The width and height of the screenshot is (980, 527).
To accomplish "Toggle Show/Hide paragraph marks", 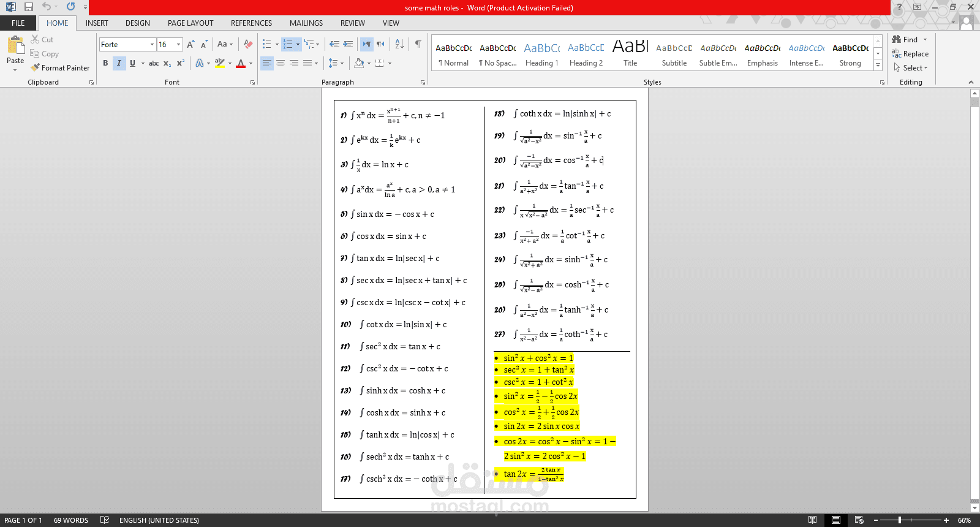I will click(418, 44).
